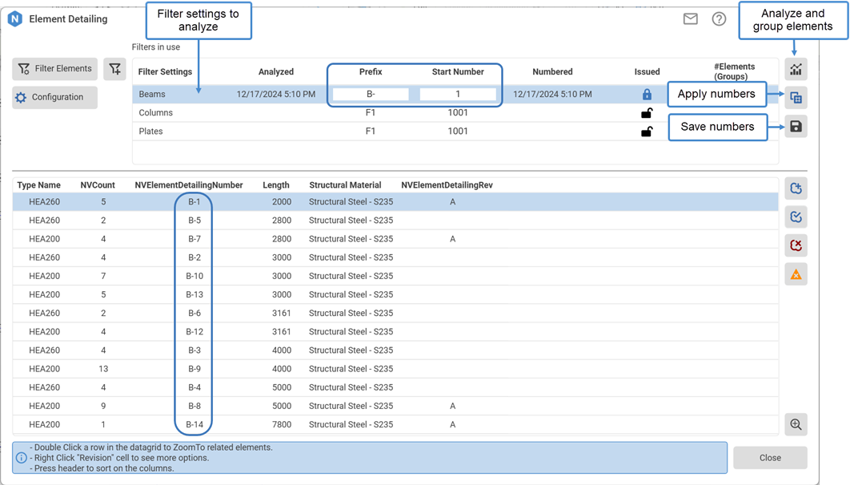Select the row numbered B-1
Image resolution: width=850 pixels, height=485 pixels.
[x=396, y=202]
